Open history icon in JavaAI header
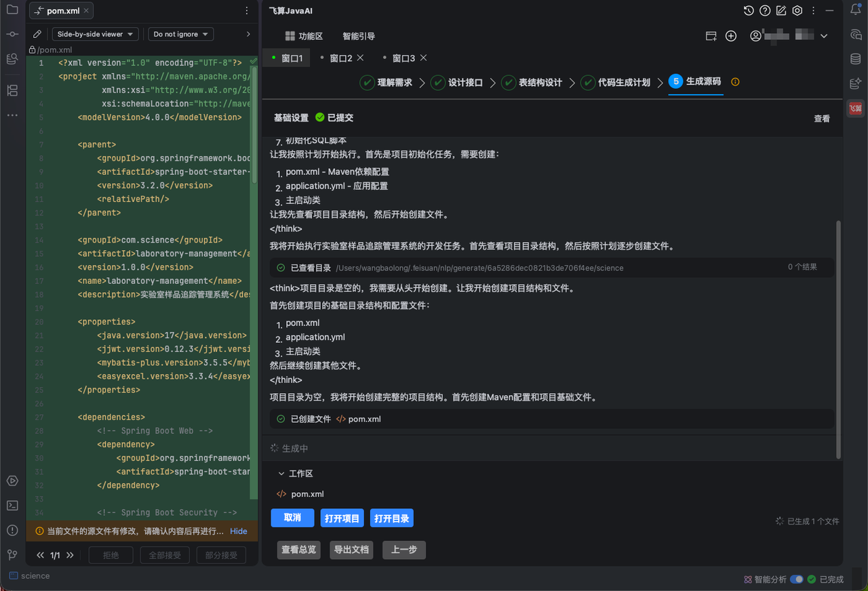Image resolution: width=868 pixels, height=591 pixels. (749, 10)
